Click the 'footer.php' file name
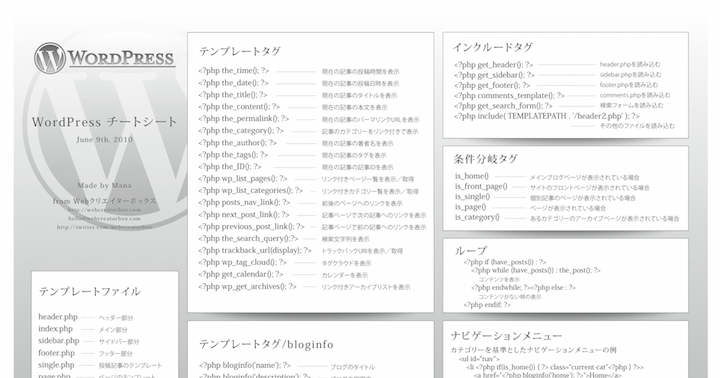Screen dimensions: 720x378 pyautogui.click(x=56, y=353)
